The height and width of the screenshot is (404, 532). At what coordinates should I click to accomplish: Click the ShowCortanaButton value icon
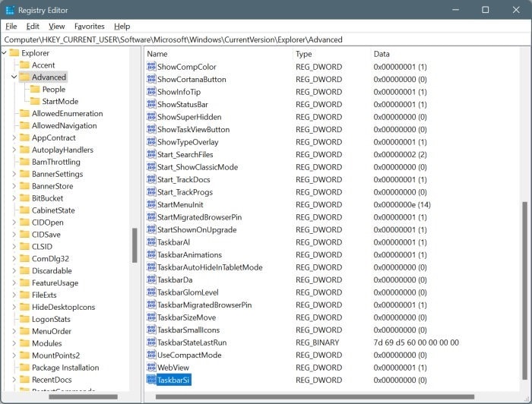tap(151, 79)
